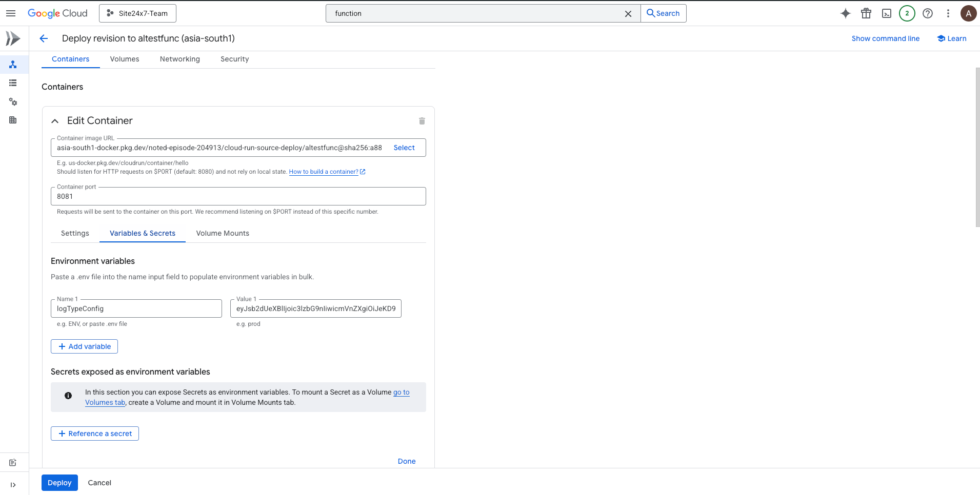
Task: Clear the search field with X
Action: [x=628, y=14]
